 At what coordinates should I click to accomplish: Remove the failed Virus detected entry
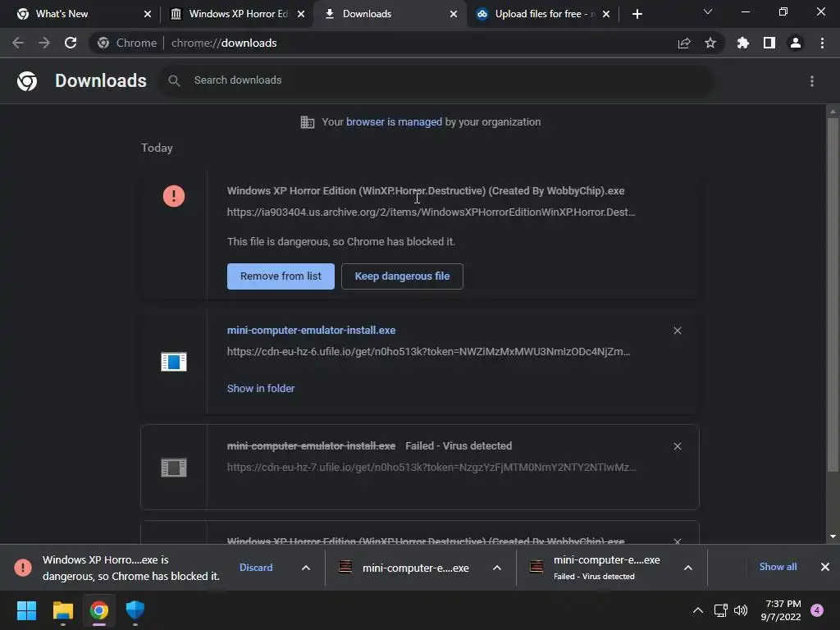tap(678, 446)
